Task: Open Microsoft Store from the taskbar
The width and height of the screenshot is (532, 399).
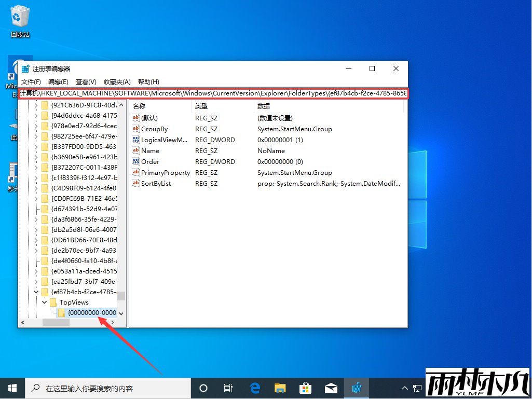Action: coord(305,388)
